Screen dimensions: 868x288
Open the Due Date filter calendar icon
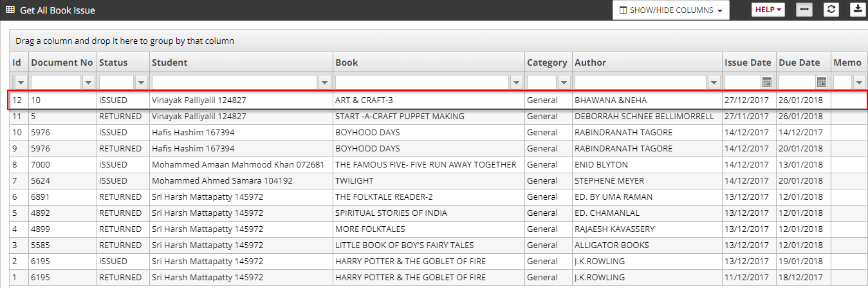pyautogui.click(x=821, y=82)
